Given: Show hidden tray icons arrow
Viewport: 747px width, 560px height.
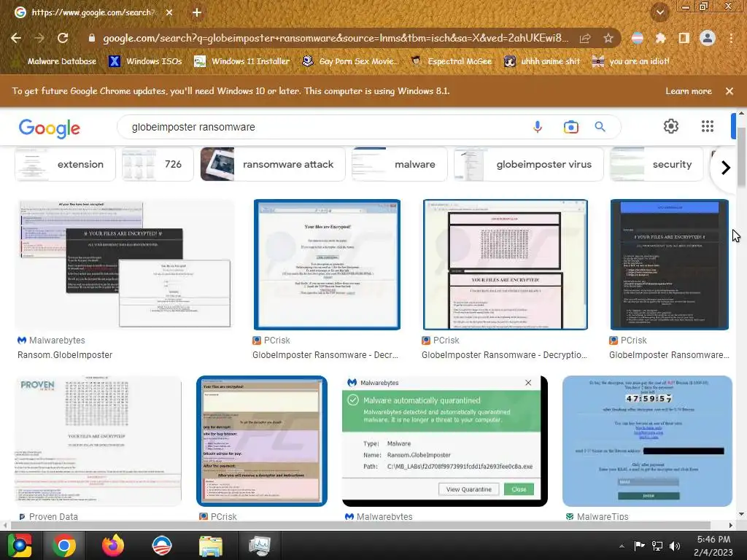Looking at the screenshot, I should point(622,546).
